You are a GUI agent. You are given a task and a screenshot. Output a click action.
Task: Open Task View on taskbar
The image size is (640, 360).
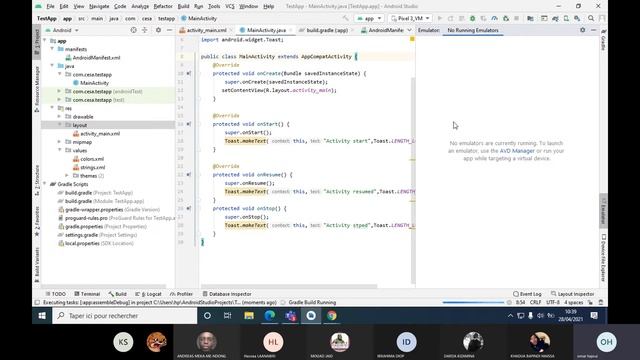[x=228, y=316]
